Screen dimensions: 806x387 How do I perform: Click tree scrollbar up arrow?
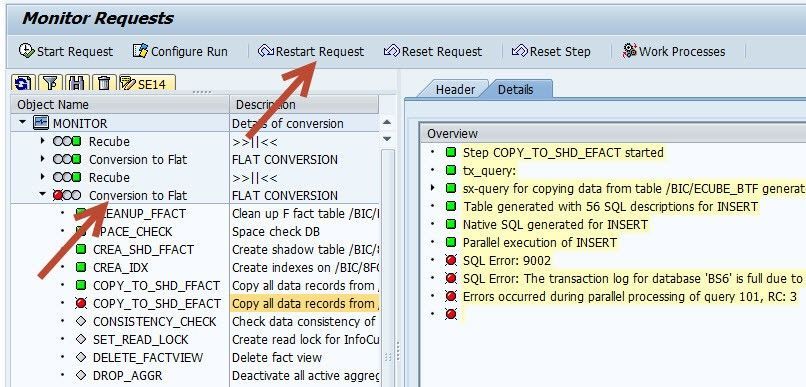click(387, 122)
